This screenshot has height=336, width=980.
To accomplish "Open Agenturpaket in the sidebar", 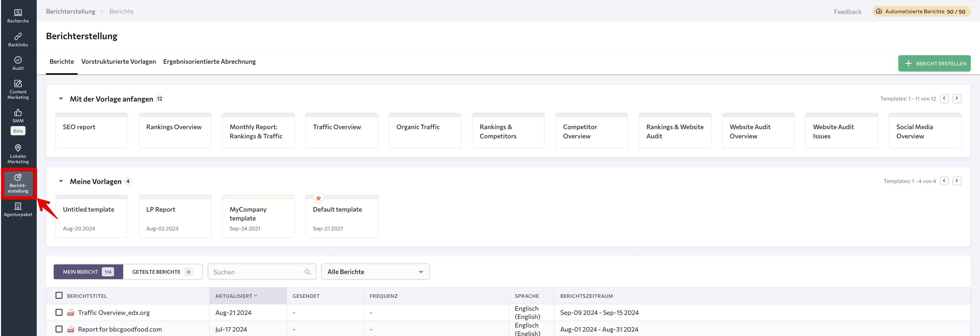I will (x=18, y=209).
